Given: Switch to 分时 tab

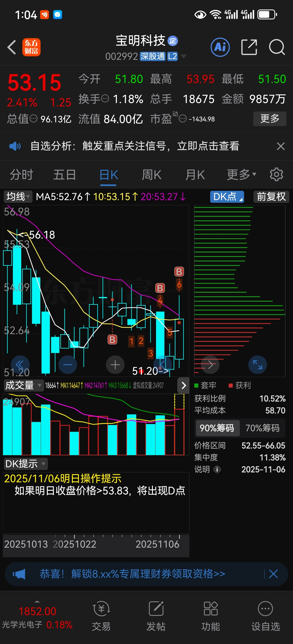Looking at the screenshot, I should [21, 174].
